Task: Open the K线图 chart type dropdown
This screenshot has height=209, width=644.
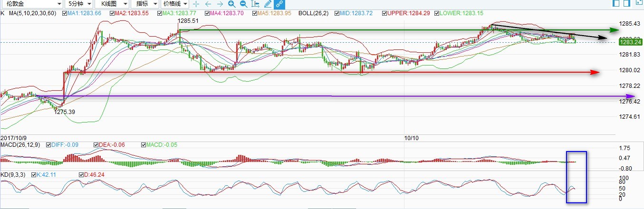Action: (x=111, y=4)
